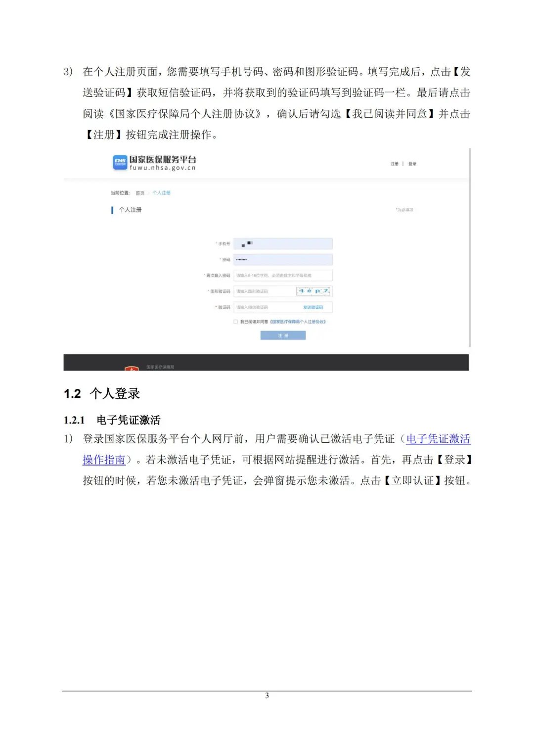The width and height of the screenshot is (534, 756).
Task: Open the 登录 link in the header
Action: point(412,164)
